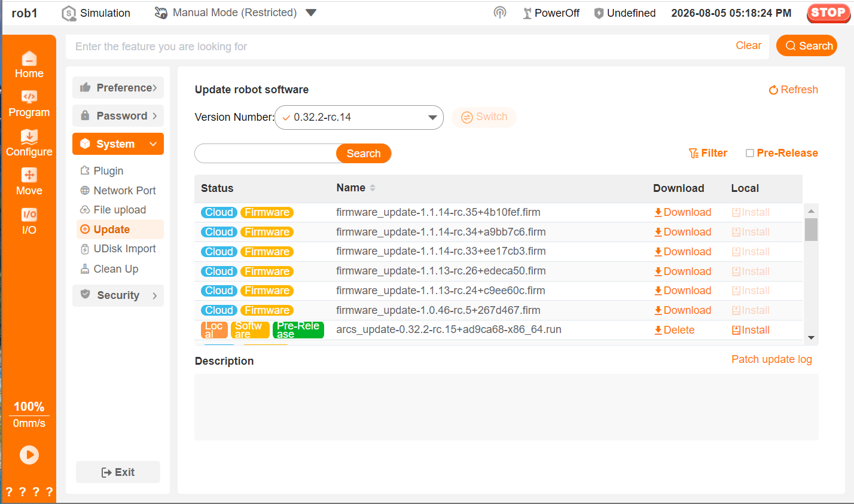The height and width of the screenshot is (504, 854).
Task: Click the Local tag on arcs_update row
Action: click(x=214, y=330)
